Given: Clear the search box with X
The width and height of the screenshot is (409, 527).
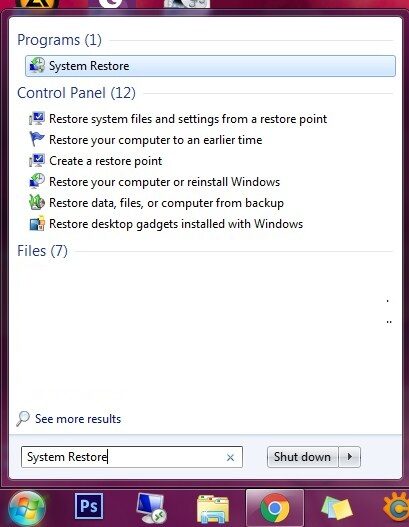Looking at the screenshot, I should pyautogui.click(x=230, y=457).
